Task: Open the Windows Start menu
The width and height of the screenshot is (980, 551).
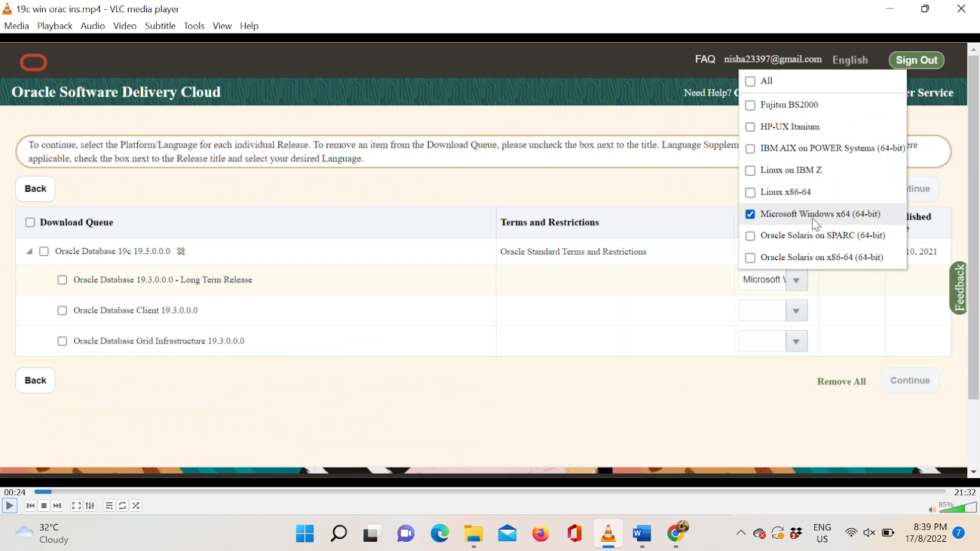Action: coord(305,534)
